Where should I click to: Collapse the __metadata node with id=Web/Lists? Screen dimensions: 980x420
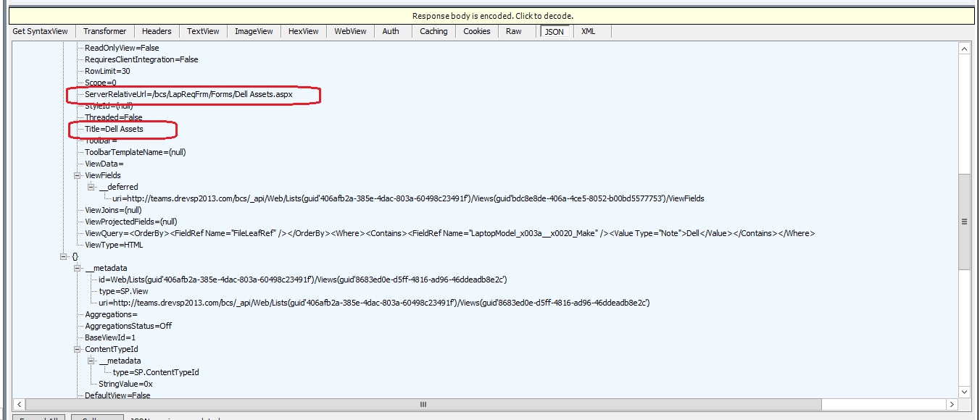click(x=77, y=268)
